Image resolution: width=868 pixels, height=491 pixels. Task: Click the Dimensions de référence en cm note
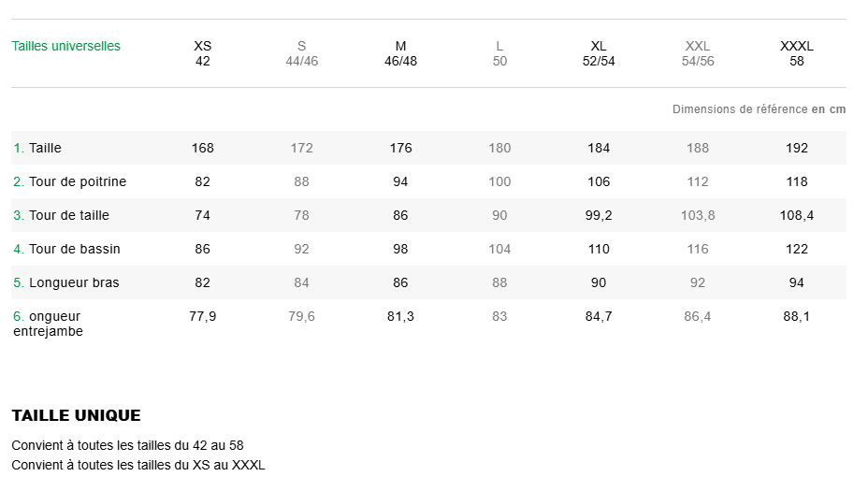(x=759, y=109)
